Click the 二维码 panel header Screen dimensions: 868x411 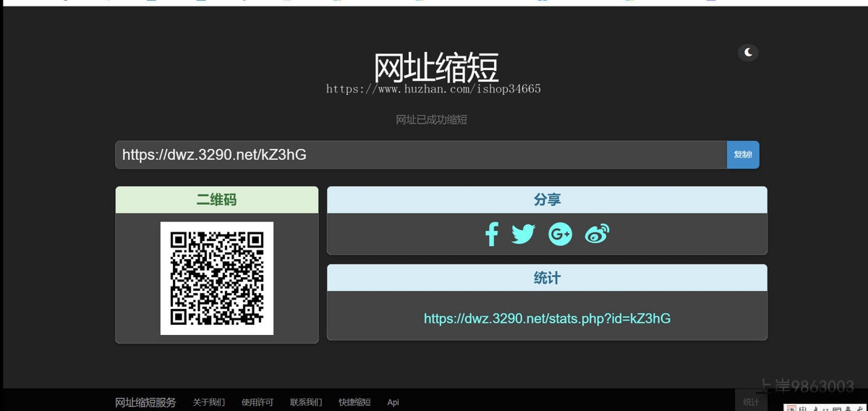coord(217,200)
